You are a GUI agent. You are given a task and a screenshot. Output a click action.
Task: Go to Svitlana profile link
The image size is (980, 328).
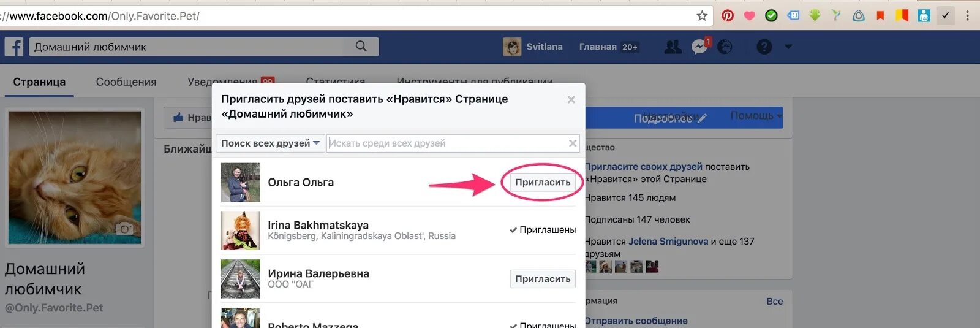[x=545, y=47]
